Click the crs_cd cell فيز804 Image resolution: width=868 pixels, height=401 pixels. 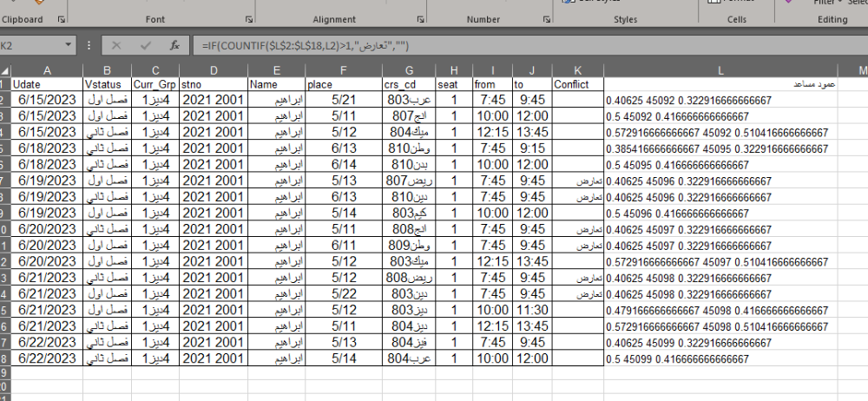click(409, 342)
